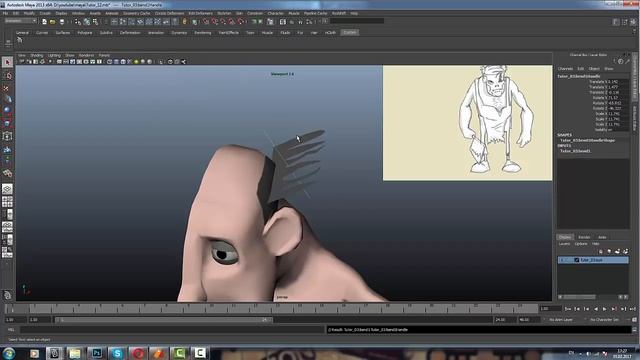Select the Custom shelf tab

350,33
